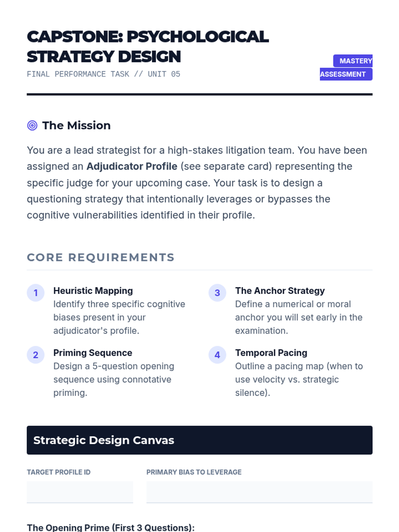Click the number 3 circle badge
The height and width of the screenshot is (532, 399).
[x=217, y=293]
